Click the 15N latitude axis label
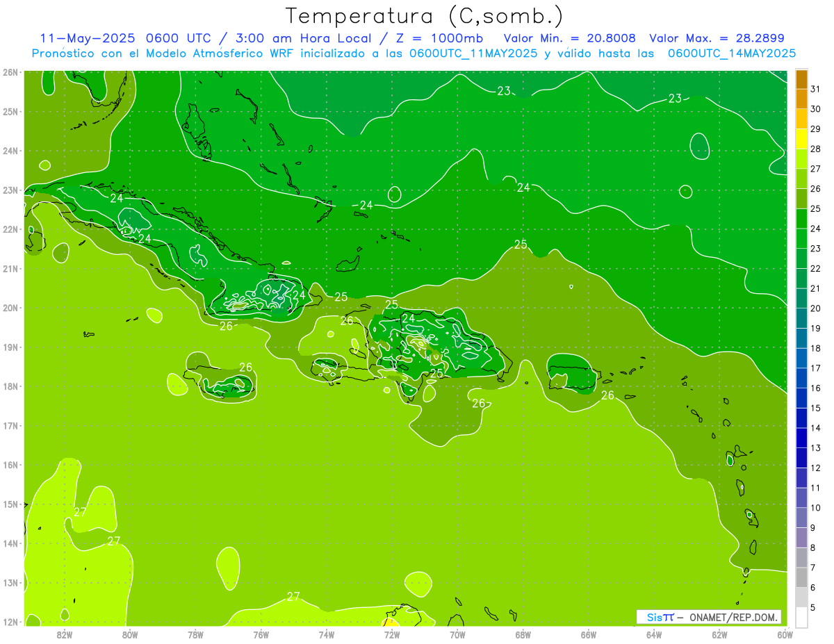 (10, 504)
